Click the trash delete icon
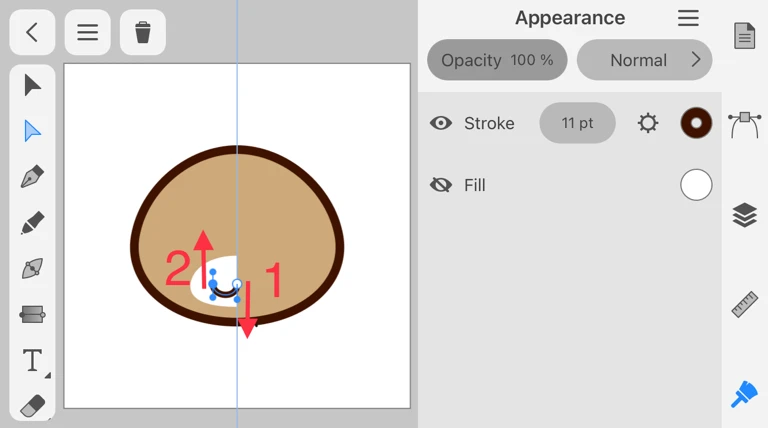This screenshot has width=768, height=428. pyautogui.click(x=143, y=32)
